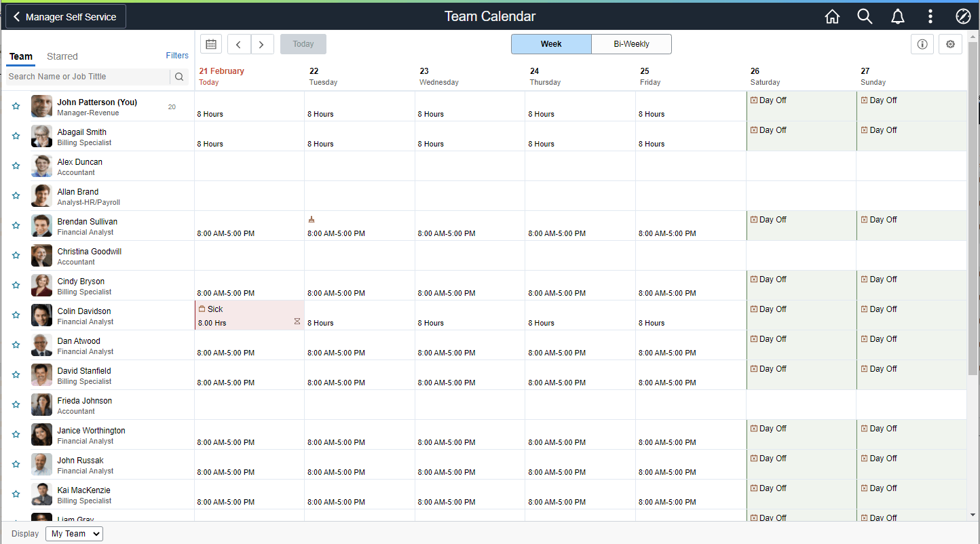Open the Team Calendar information icon
This screenshot has width=980, height=544.
tap(922, 43)
